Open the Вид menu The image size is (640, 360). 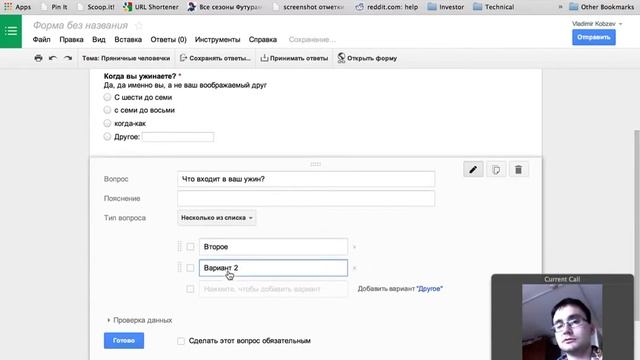99,40
